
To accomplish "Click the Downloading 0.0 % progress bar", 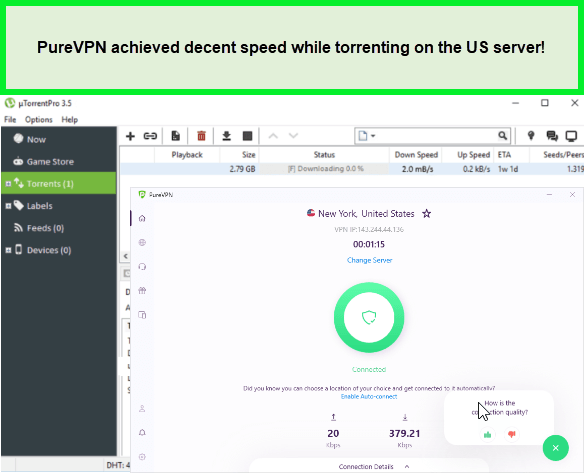I will [324, 169].
